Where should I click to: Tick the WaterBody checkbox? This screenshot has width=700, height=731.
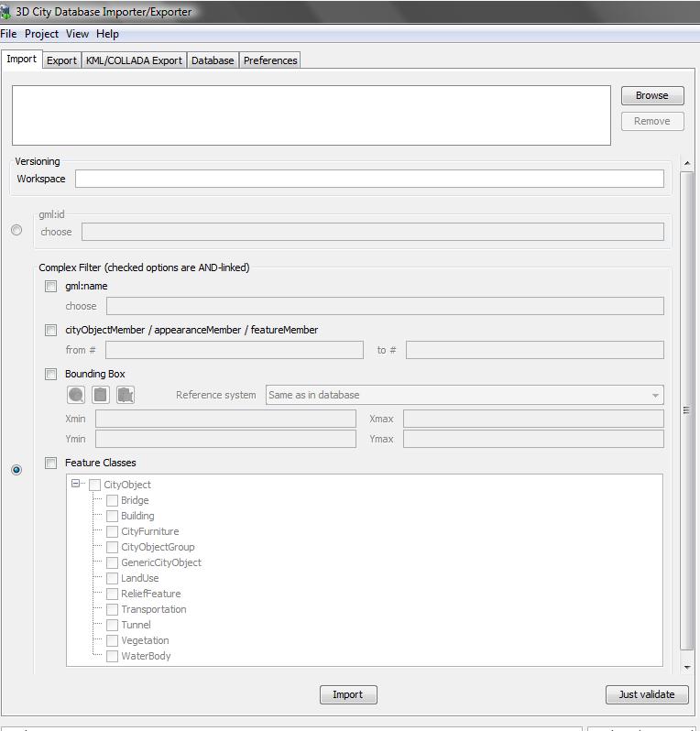tap(112, 656)
